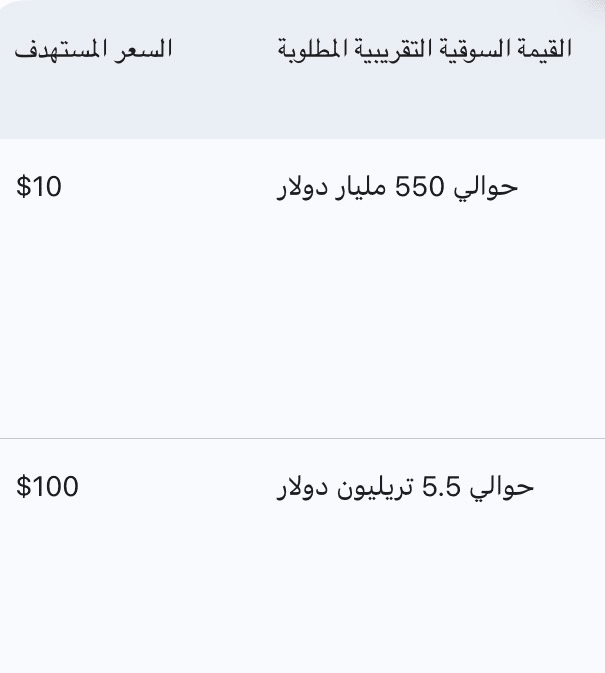The height and width of the screenshot is (673, 605).
Task: Click the حوالي 5.5 تريليون دولار cell
Action: tap(405, 488)
